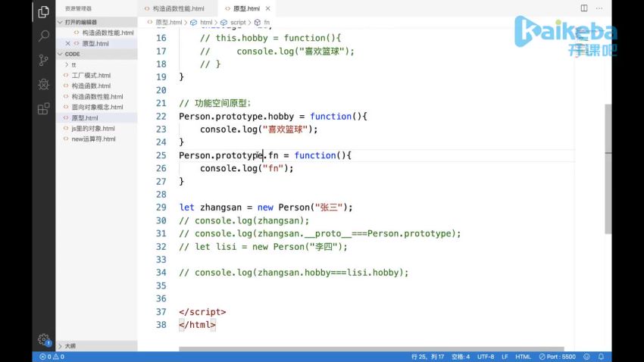The height and width of the screenshot is (362, 644).
Task: Click the closing </html> tag
Action: point(197,325)
